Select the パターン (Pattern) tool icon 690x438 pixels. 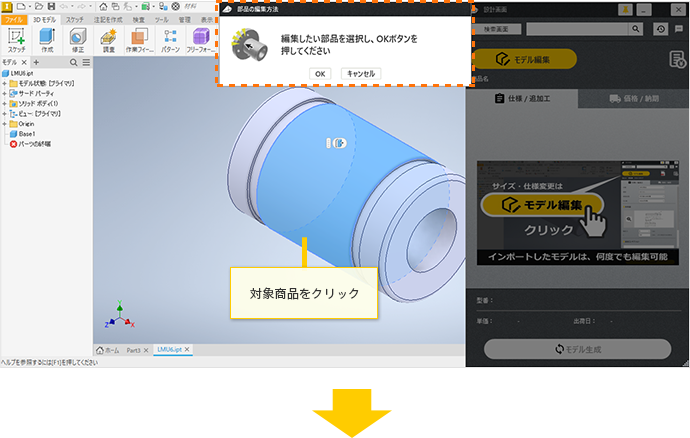[x=170, y=38]
